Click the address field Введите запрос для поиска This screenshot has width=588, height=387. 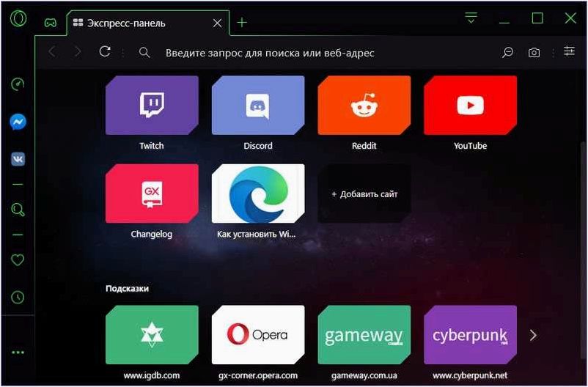click(x=270, y=53)
